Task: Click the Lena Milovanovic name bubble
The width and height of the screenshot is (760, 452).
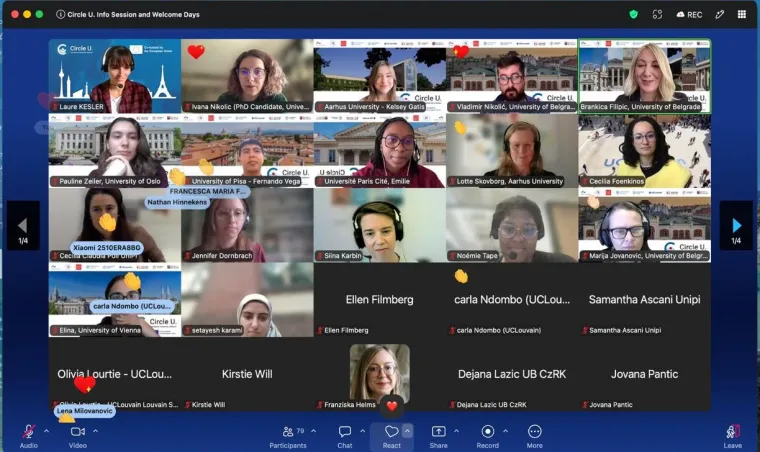Action: pyautogui.click(x=84, y=411)
